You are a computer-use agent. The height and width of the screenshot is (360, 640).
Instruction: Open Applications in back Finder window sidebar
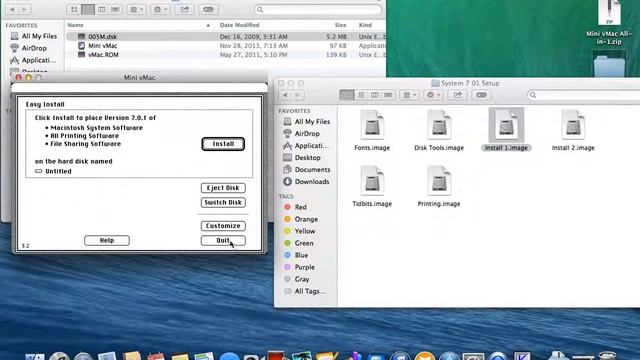[x=33, y=60]
